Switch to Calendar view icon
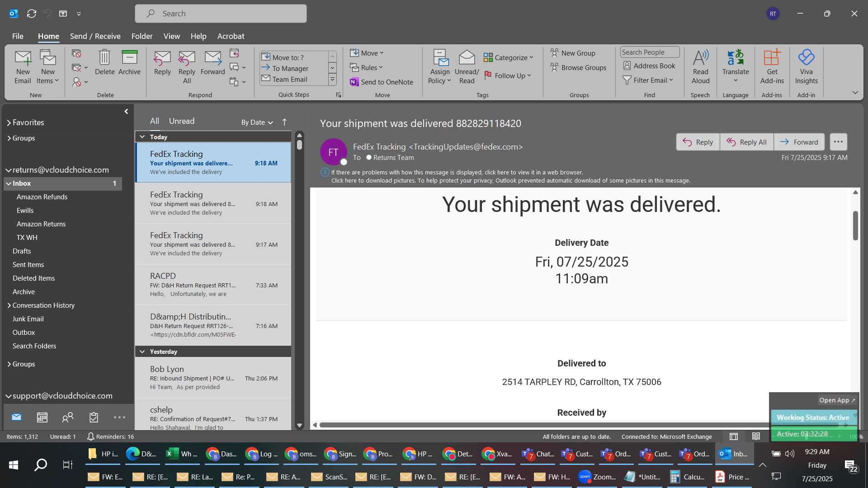This screenshot has width=868, height=488. point(42,417)
